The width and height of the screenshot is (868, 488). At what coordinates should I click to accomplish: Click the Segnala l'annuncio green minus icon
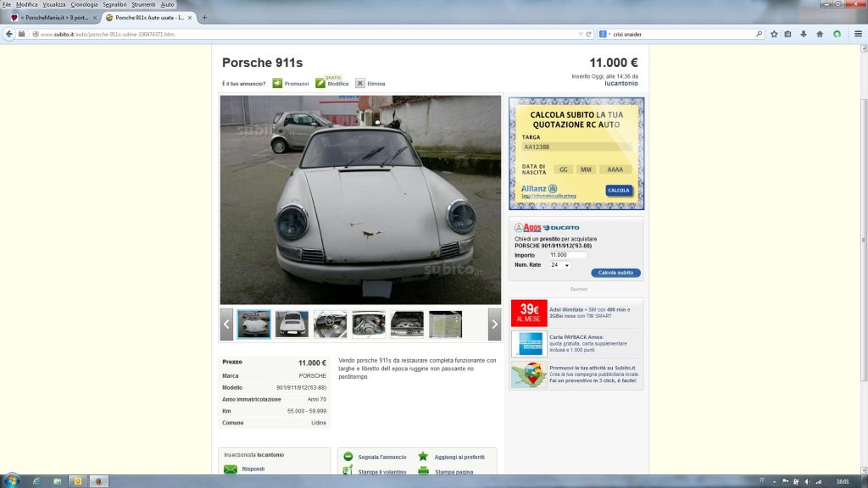coord(348,457)
